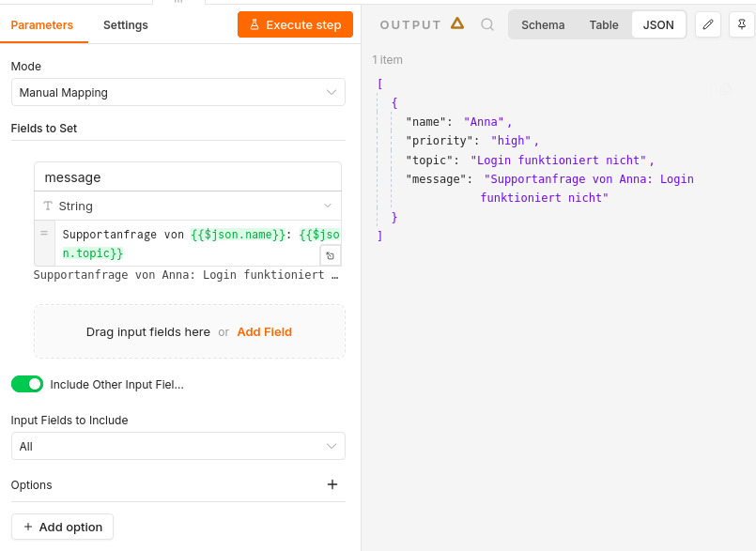
Task: Click the Add option button
Action: tap(62, 527)
